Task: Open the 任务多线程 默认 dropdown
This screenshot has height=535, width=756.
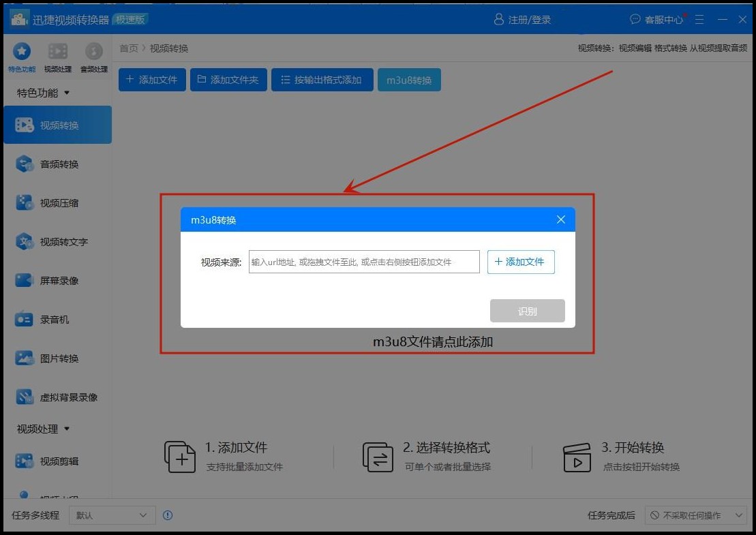Action: (111, 515)
